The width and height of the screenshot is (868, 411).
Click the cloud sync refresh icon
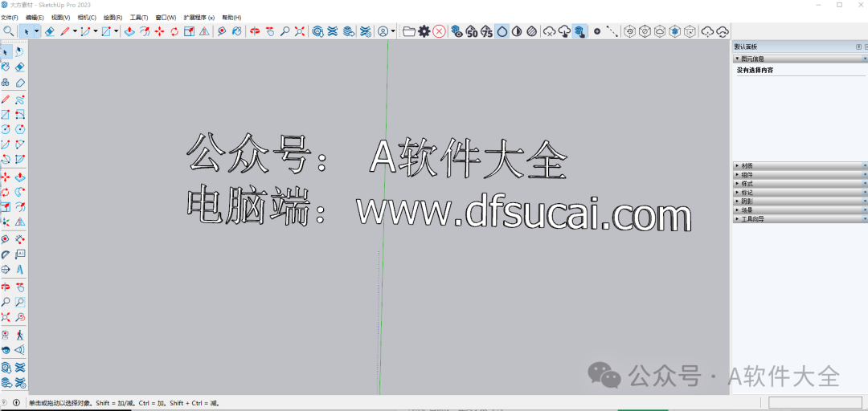723,31
